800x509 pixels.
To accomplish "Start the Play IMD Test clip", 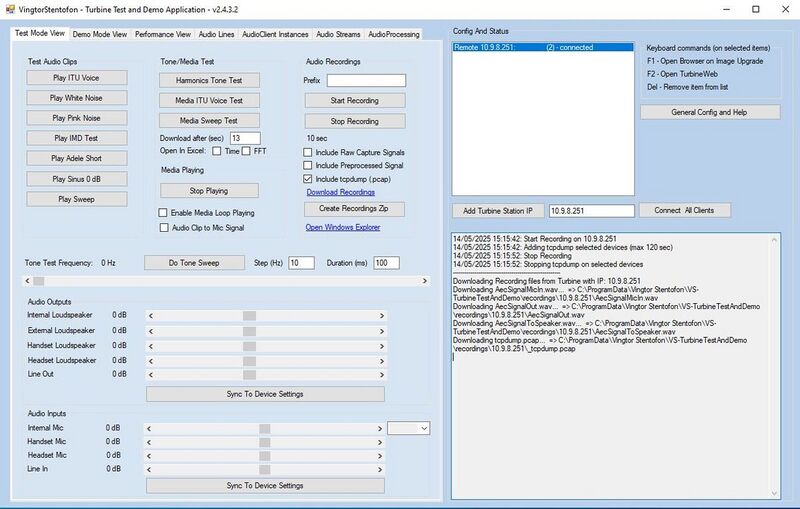I will click(x=77, y=138).
